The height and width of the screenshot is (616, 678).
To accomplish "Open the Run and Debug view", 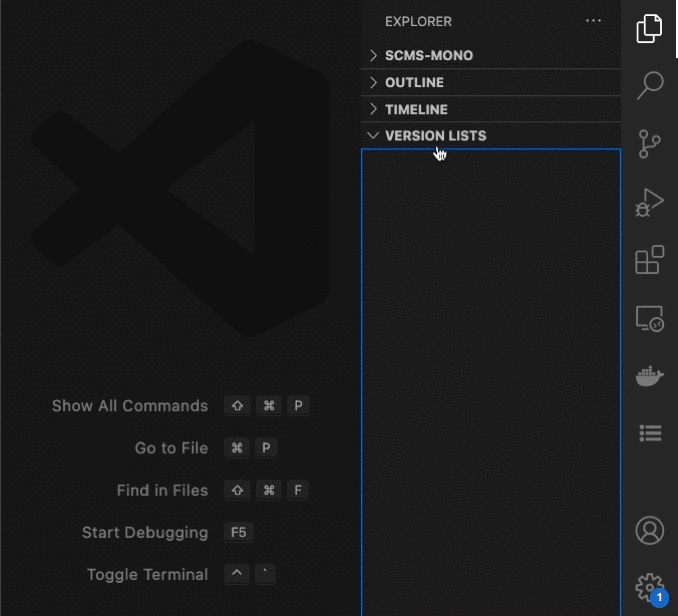I will [649, 202].
